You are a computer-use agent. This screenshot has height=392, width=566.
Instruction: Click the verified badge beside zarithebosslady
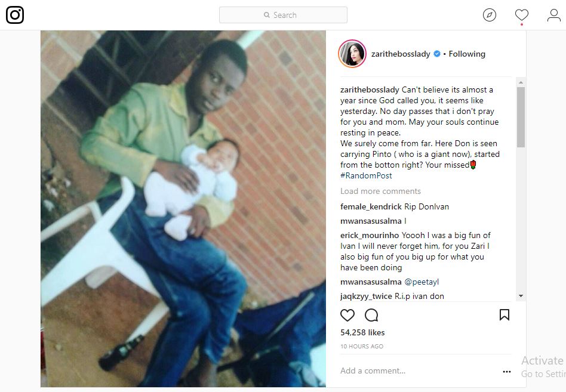coord(437,54)
